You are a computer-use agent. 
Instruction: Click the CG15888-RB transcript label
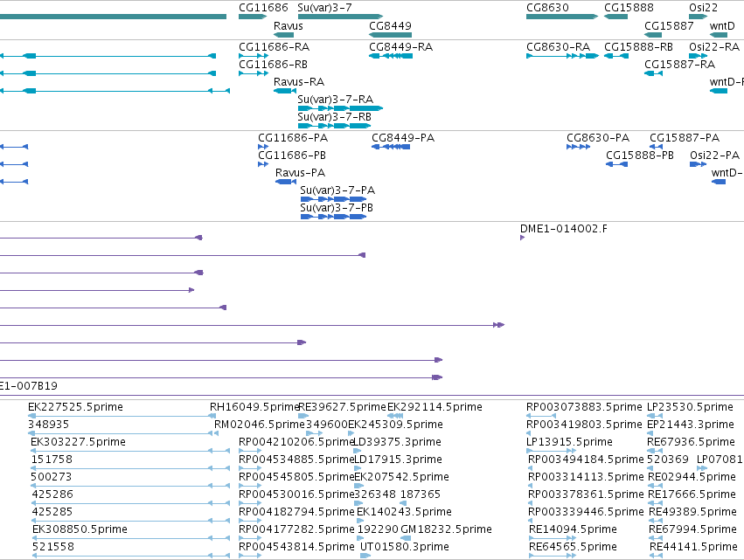point(638,47)
